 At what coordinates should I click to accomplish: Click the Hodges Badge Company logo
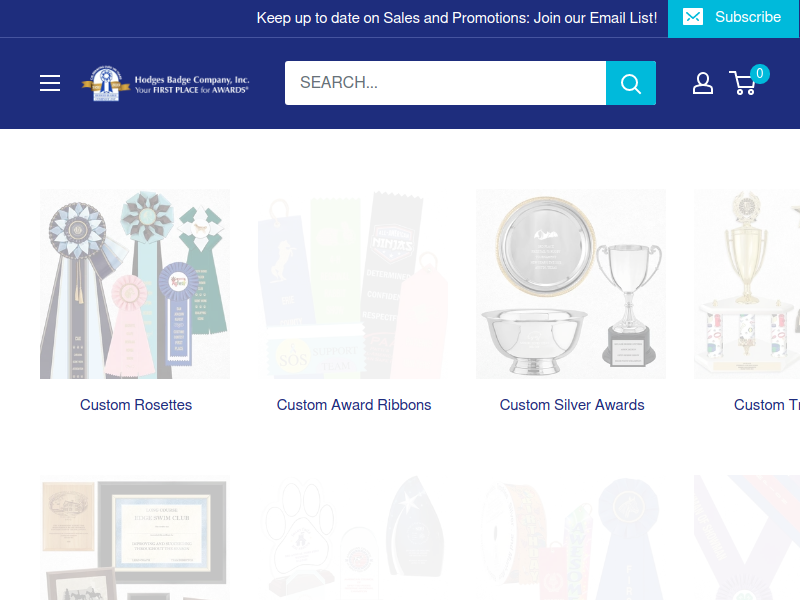(165, 83)
